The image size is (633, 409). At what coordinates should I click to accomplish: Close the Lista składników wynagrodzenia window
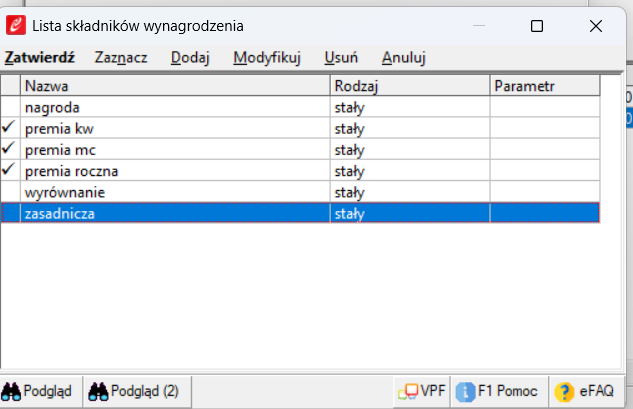click(x=596, y=26)
